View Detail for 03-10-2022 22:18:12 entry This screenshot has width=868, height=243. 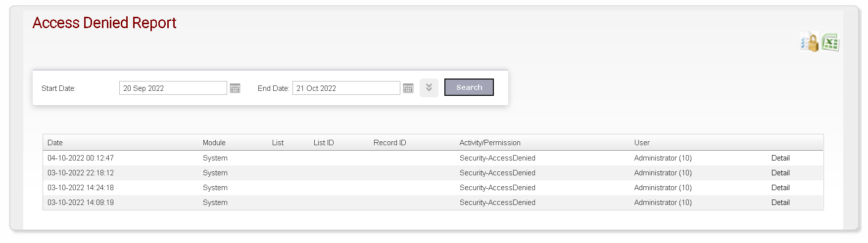click(780, 173)
